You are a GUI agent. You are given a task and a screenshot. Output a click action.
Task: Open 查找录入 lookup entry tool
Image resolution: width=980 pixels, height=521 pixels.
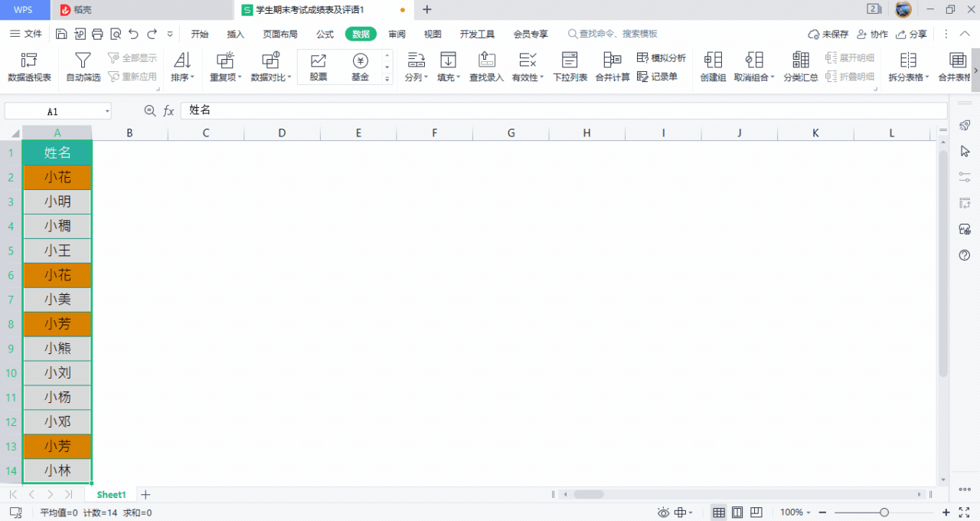point(486,67)
